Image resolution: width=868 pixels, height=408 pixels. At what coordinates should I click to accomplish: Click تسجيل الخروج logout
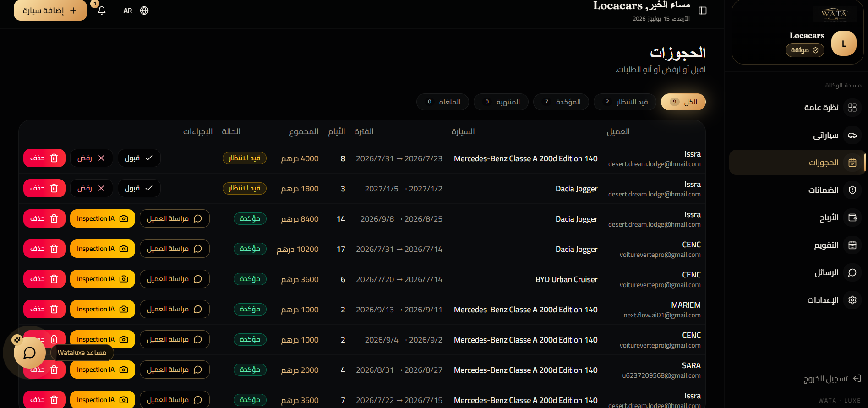click(832, 379)
